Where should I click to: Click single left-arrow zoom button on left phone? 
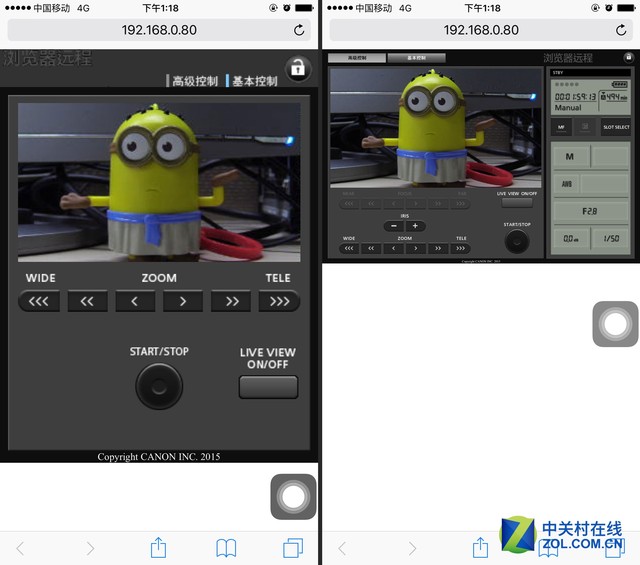pos(135,301)
